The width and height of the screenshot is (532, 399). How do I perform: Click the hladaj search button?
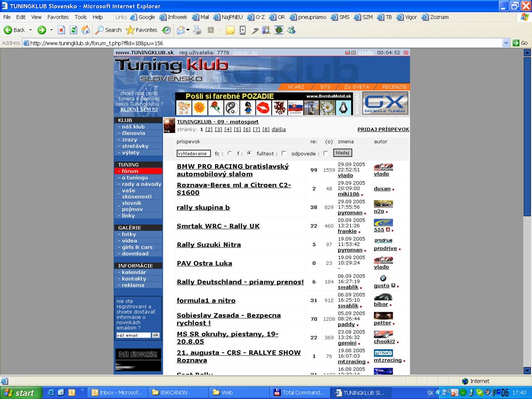(342, 153)
